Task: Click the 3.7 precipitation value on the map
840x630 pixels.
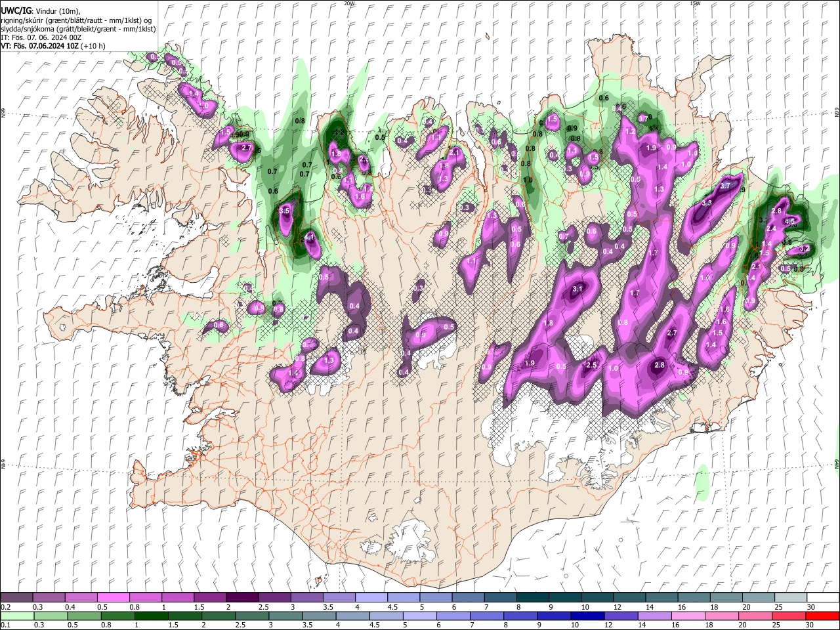Action: (x=725, y=186)
